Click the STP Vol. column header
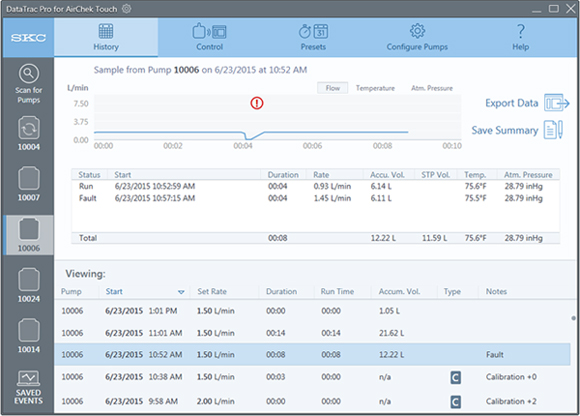The height and width of the screenshot is (416, 580). 435,175
